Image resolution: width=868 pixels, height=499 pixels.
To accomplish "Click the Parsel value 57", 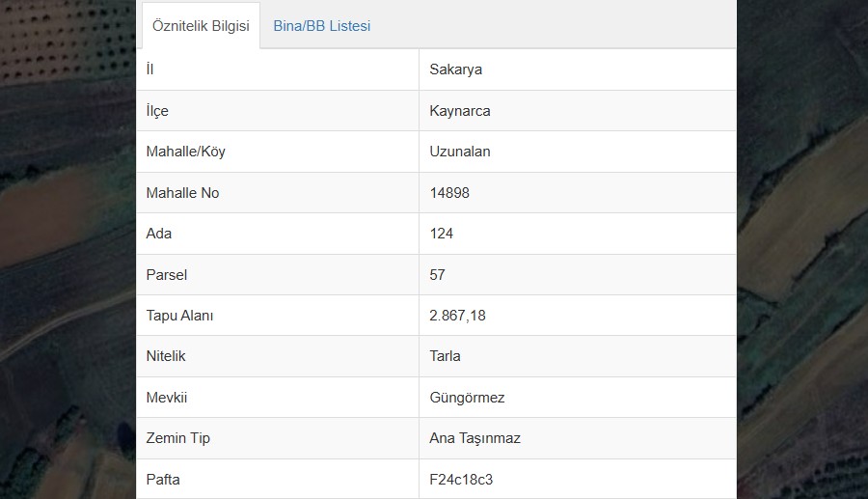I will (x=437, y=275).
